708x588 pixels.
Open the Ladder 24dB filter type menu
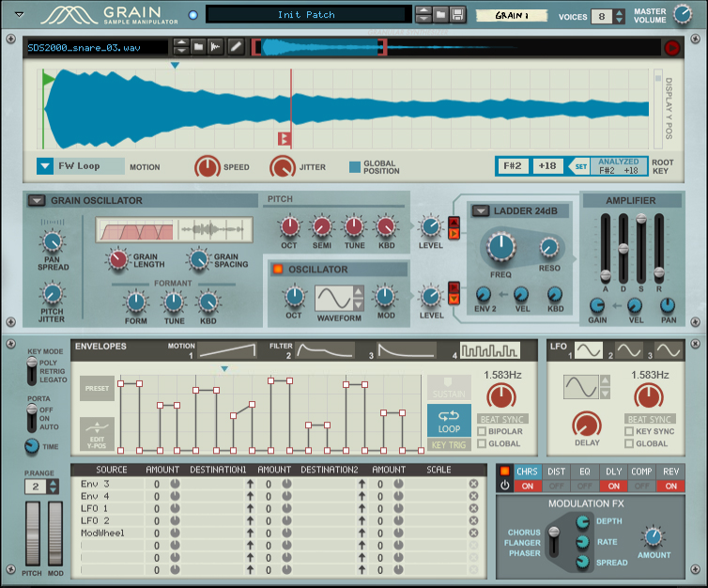coord(479,210)
